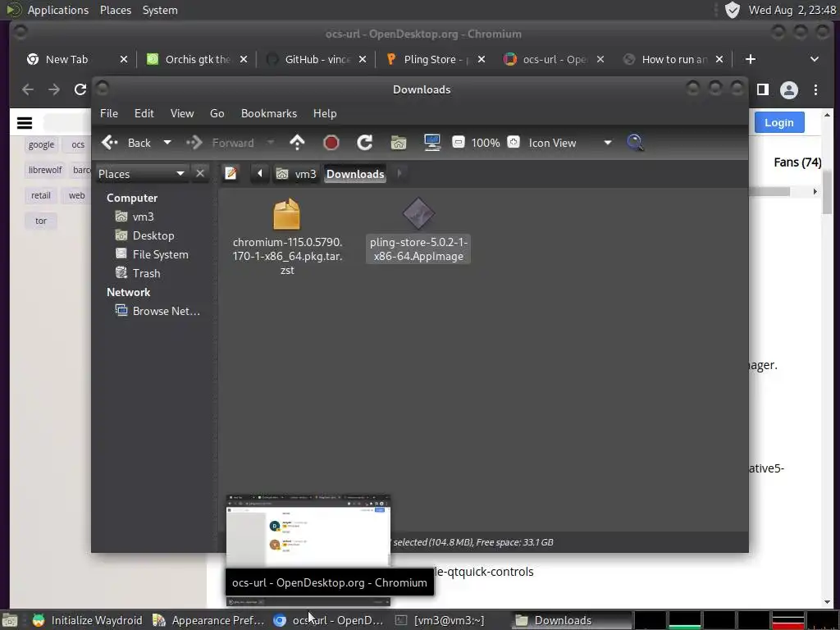Toggle the Chromium side panel icon
The image size is (840, 630).
point(762,89)
